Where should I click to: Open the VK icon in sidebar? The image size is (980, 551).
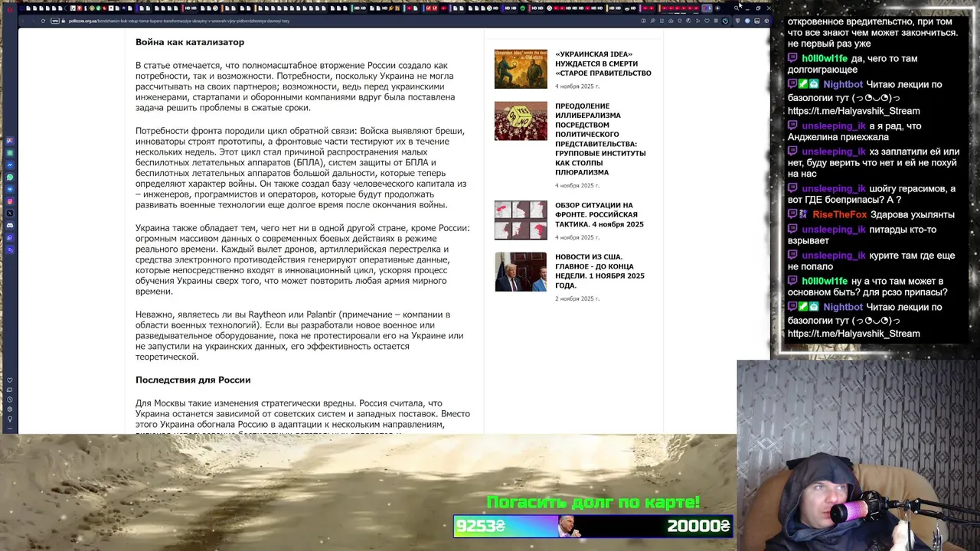click(10, 189)
